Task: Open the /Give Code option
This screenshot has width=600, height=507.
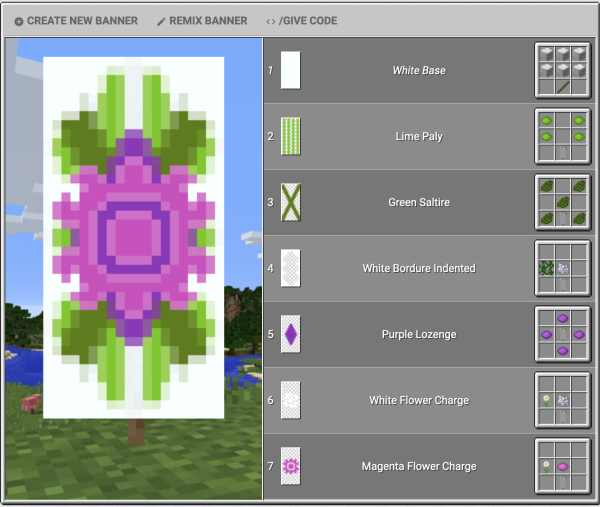Action: pos(301,21)
